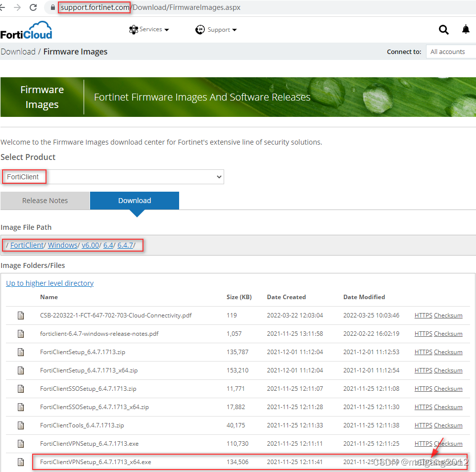Click the browser address bar URL
The height and width of the screenshot is (472, 476).
click(x=150, y=7)
